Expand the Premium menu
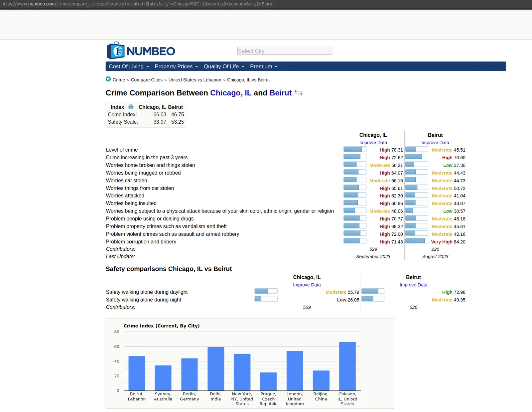532x412 pixels. click(264, 67)
